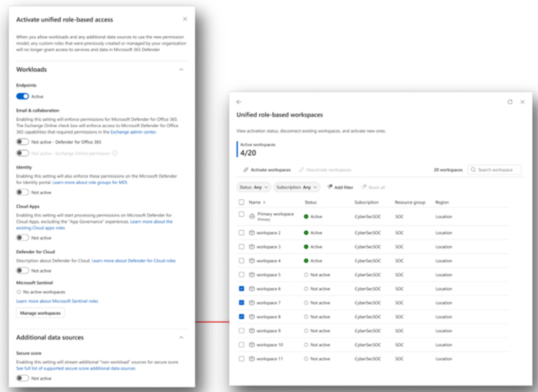The width and height of the screenshot is (538, 392).
Task: Open supported secure score data sources link
Action: tap(76, 368)
